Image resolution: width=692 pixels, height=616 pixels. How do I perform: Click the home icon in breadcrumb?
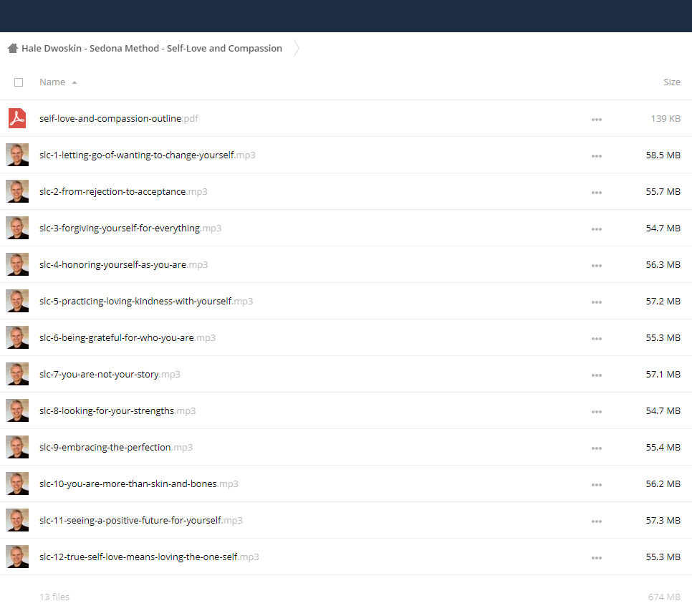[13, 48]
